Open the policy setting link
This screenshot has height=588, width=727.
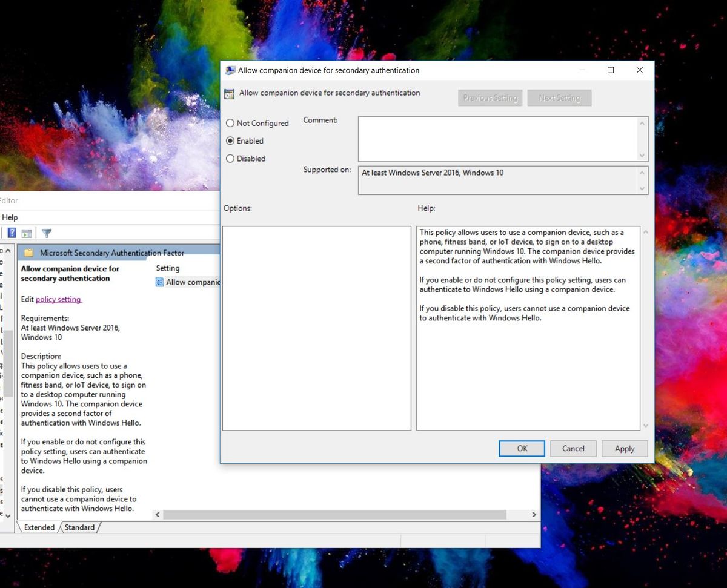click(x=58, y=299)
